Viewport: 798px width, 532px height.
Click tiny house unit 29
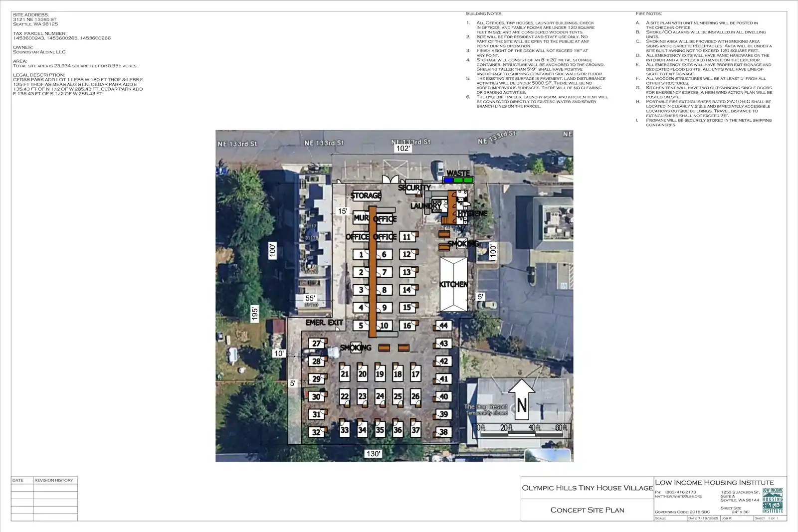click(316, 379)
